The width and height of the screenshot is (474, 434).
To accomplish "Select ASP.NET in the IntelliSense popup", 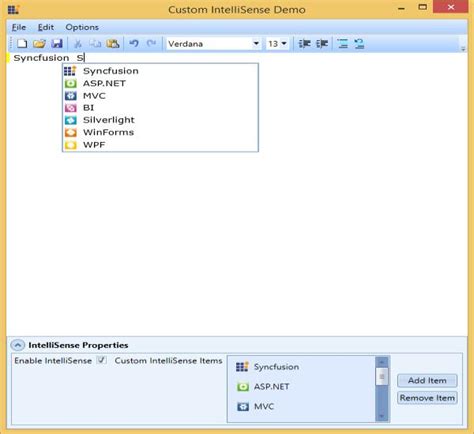I will click(160, 83).
